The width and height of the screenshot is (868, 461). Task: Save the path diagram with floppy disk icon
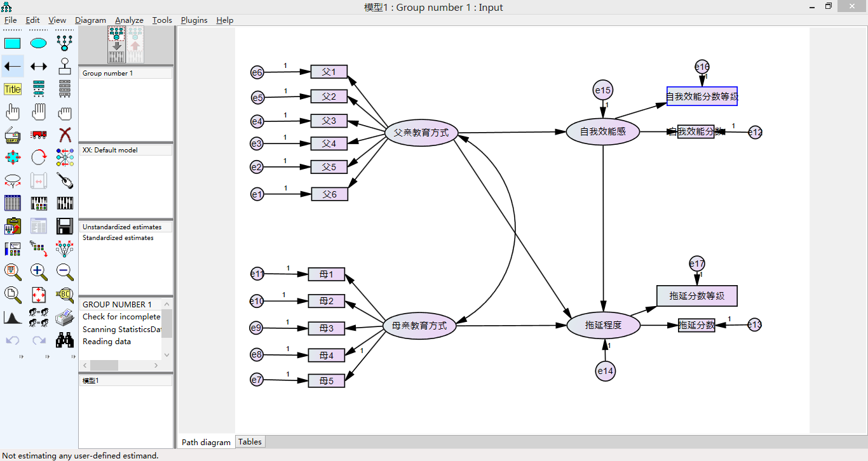pyautogui.click(x=65, y=226)
